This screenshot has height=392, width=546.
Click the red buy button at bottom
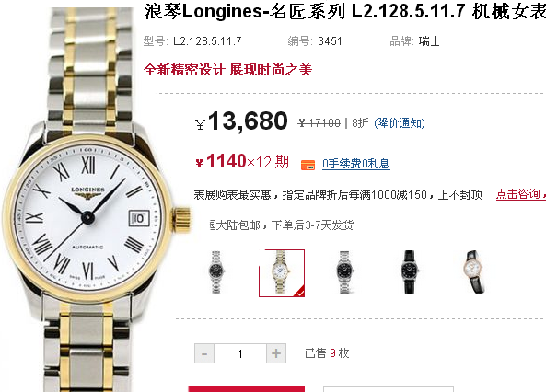coord(246,389)
